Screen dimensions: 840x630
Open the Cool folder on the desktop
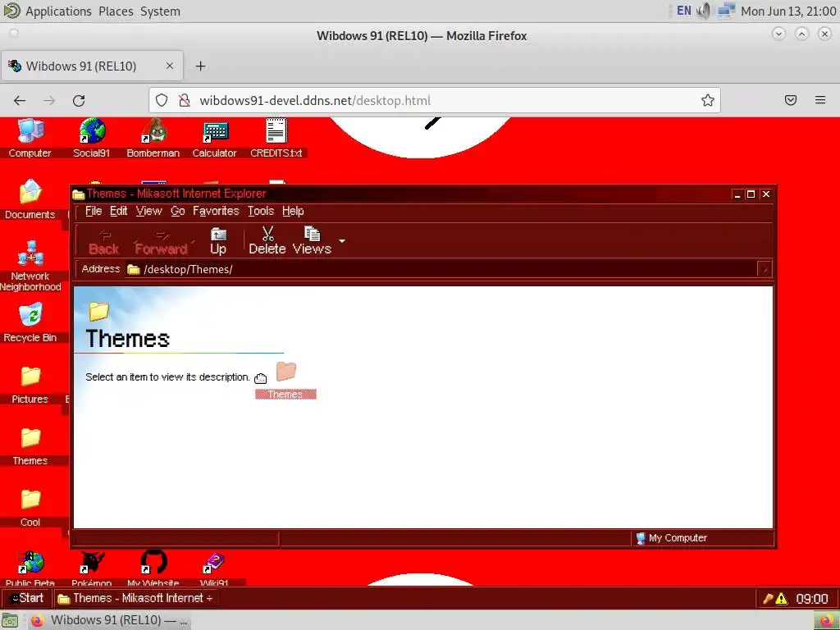click(30, 507)
